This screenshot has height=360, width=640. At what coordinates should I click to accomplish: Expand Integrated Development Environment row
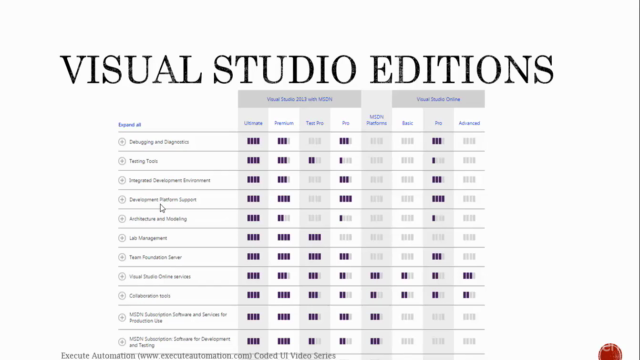point(122,180)
